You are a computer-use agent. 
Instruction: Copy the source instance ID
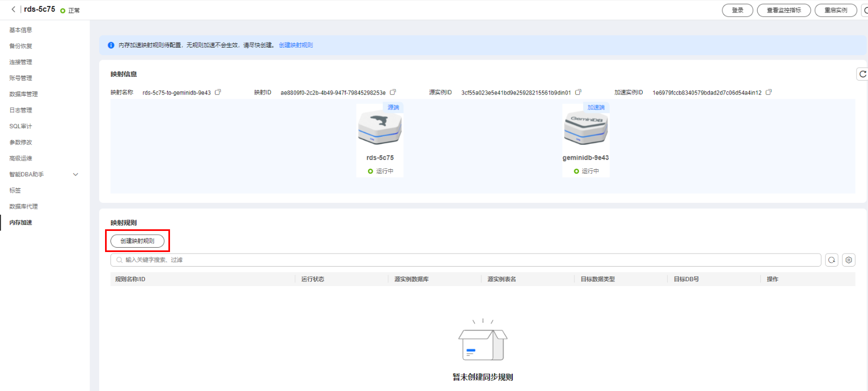pyautogui.click(x=578, y=92)
